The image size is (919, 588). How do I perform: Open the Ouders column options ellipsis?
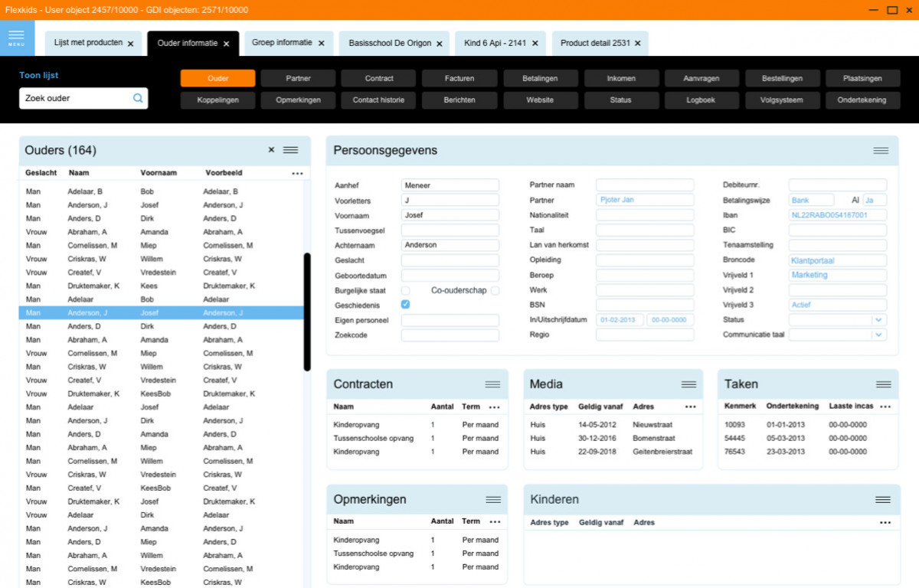pos(297,174)
